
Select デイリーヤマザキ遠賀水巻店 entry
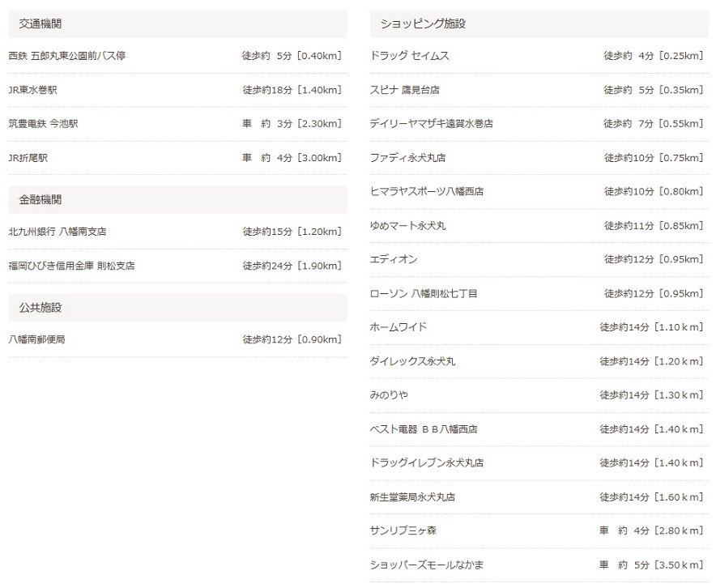point(432,124)
